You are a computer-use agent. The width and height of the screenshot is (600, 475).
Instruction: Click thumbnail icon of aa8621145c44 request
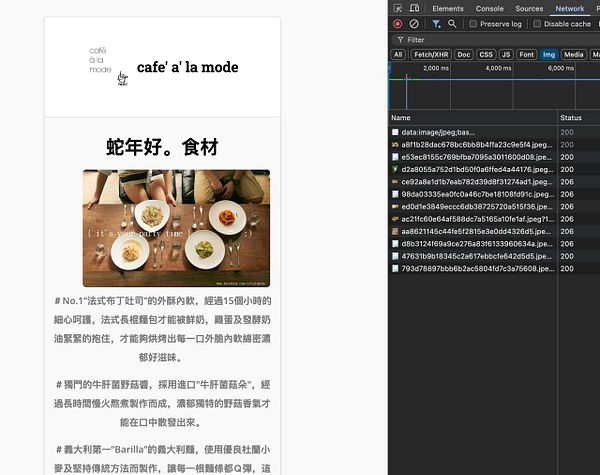[395, 231]
